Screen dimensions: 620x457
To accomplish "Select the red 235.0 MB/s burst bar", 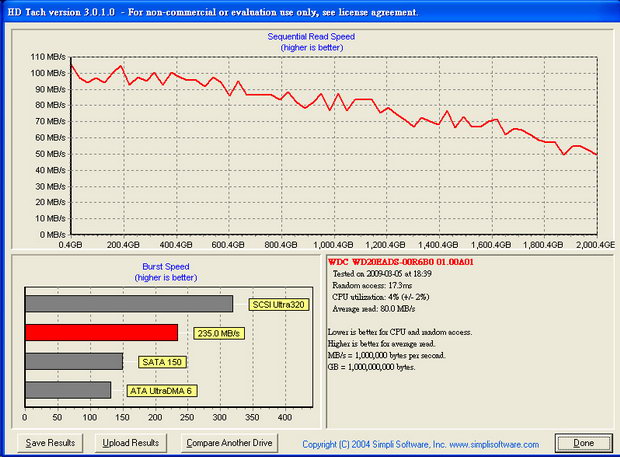I will pyautogui.click(x=101, y=332).
